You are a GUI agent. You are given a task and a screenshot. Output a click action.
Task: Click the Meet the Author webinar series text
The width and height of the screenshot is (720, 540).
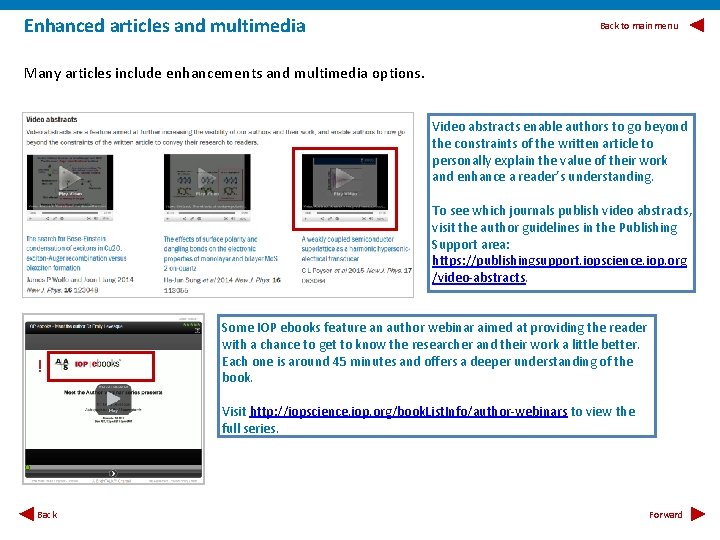click(x=113, y=393)
